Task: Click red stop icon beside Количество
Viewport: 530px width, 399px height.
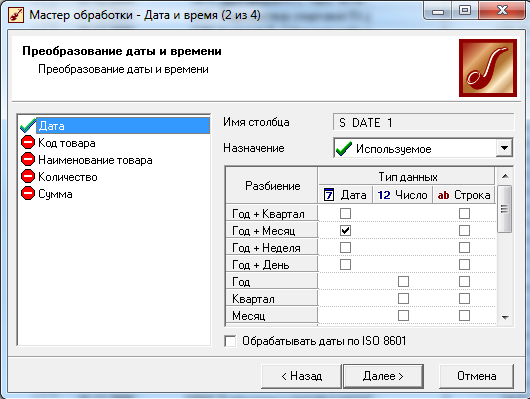Action: tap(28, 176)
